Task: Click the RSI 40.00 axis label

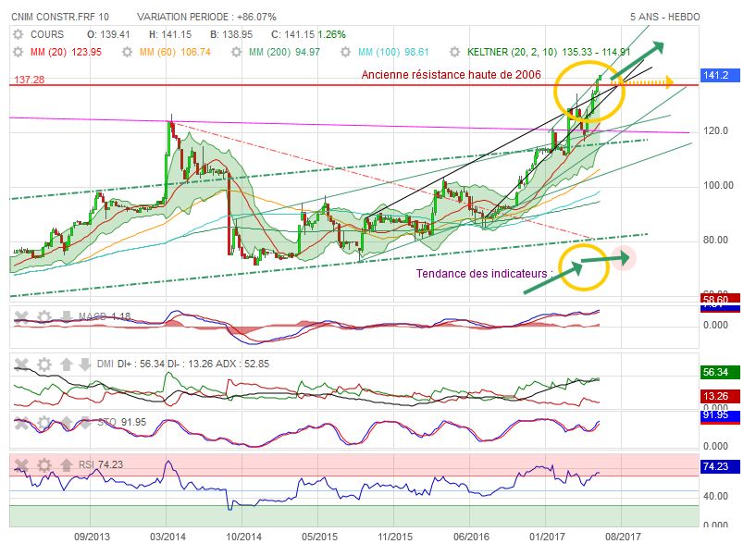Action: point(715,496)
